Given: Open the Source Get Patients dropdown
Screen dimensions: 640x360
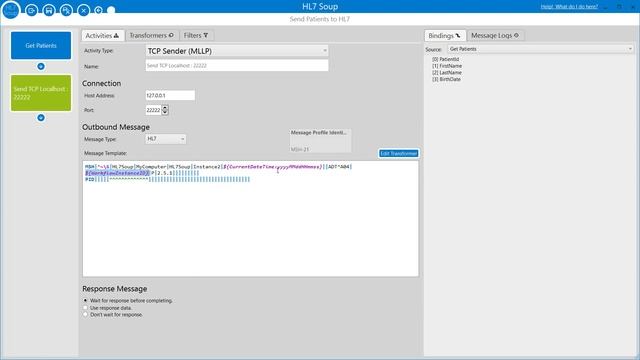Looking at the screenshot, I should [540, 49].
